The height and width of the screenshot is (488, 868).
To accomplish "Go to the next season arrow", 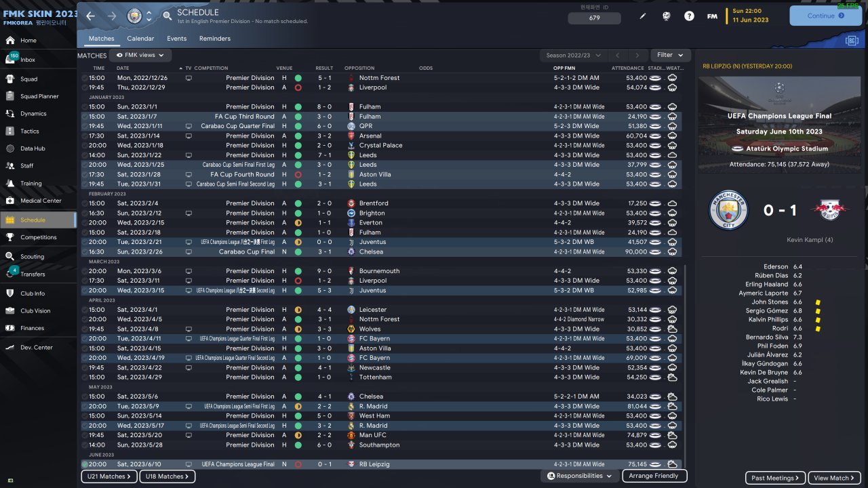I will pyautogui.click(x=637, y=55).
